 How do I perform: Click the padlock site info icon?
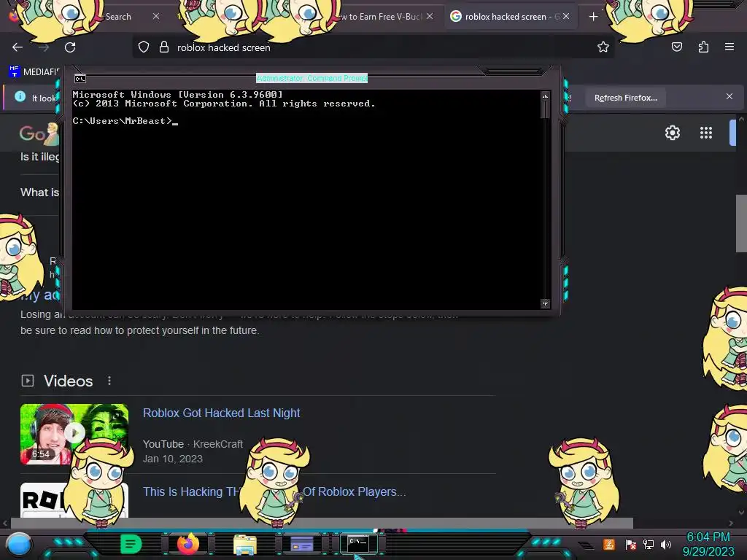164,47
